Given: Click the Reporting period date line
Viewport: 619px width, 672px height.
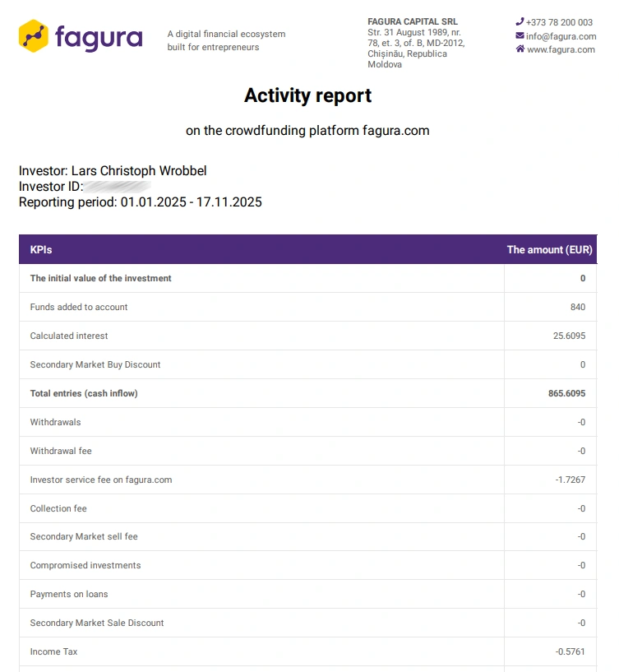Looking at the screenshot, I should [x=141, y=202].
